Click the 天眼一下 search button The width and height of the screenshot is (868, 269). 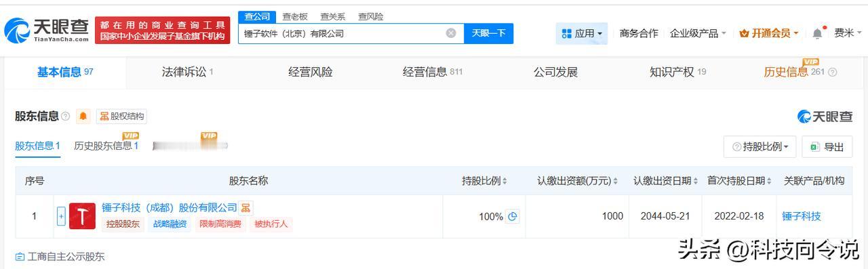click(488, 33)
